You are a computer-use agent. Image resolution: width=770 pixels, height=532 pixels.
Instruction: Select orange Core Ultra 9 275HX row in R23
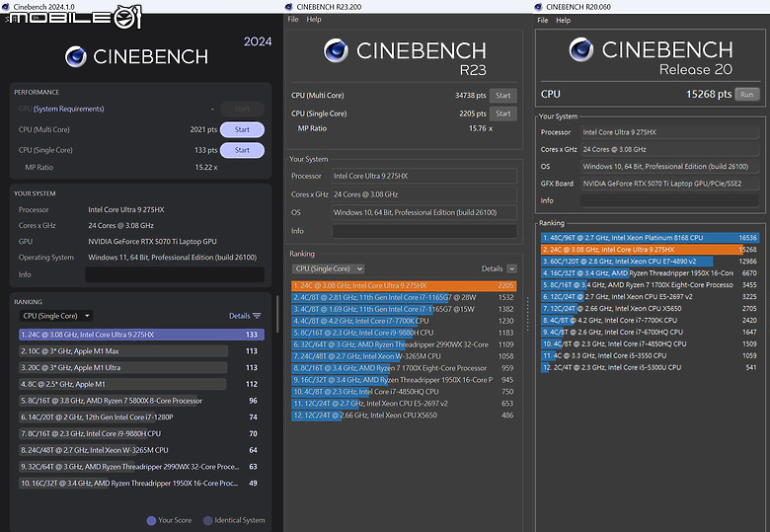point(404,285)
